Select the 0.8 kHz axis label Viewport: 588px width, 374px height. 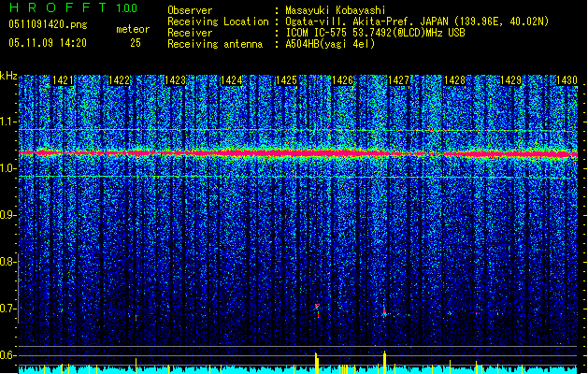[8, 262]
